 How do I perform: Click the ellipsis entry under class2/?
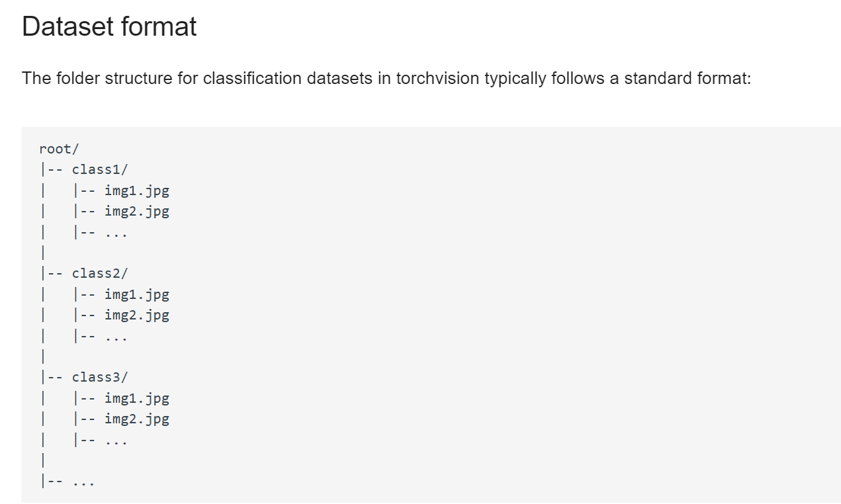[116, 337]
